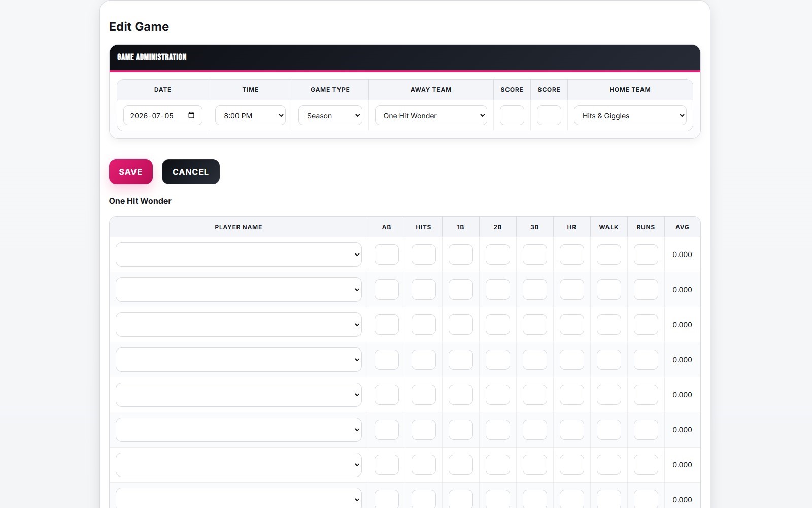Click the second row HR input field

572,290
